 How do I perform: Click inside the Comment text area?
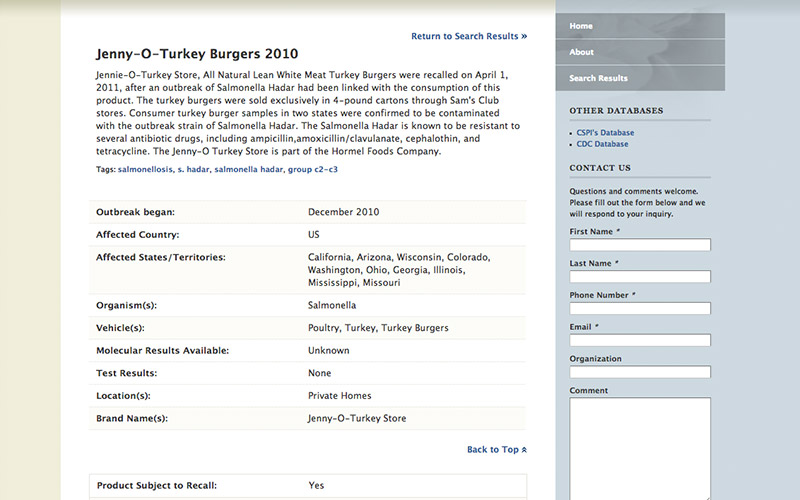click(x=640, y=445)
